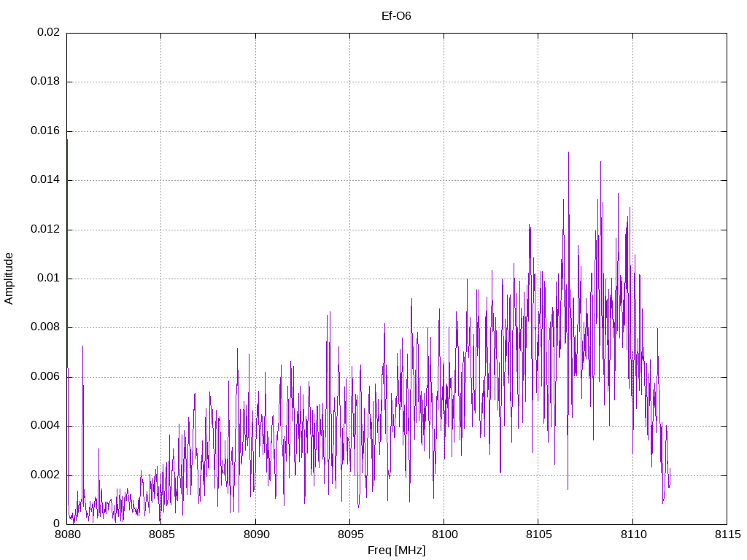
Task: Click the 0.016 y-axis tick label
Action: 45,131
